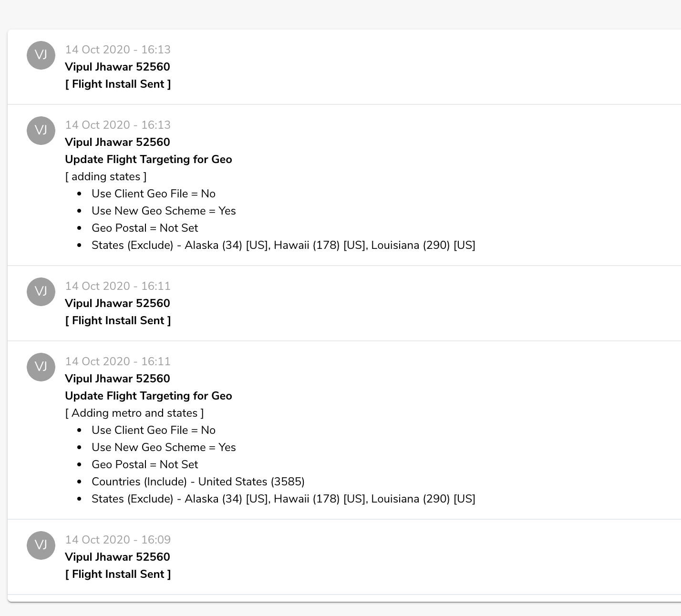Select Use Client Geo File = No under adding states
Viewport: 681px width, 616px height.
[x=154, y=194]
